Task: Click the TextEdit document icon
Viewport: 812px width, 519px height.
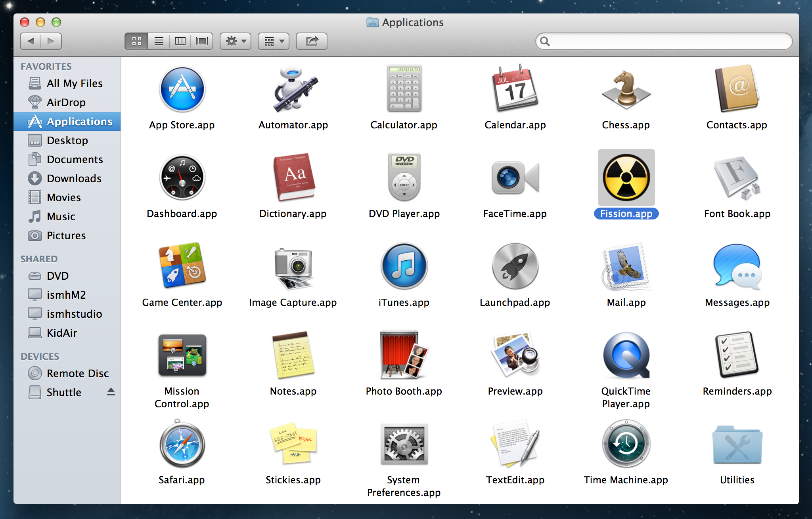Action: 515,443
